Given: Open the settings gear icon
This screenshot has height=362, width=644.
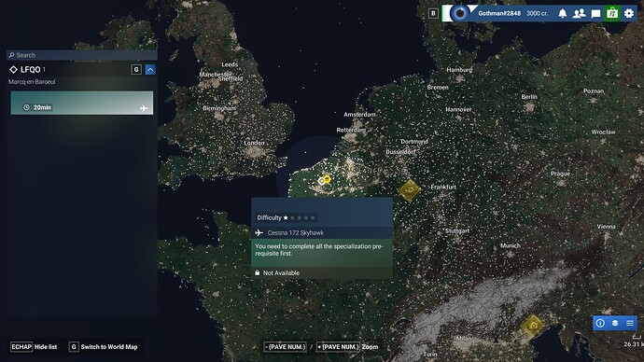Looking at the screenshot, I should pyautogui.click(x=629, y=14).
